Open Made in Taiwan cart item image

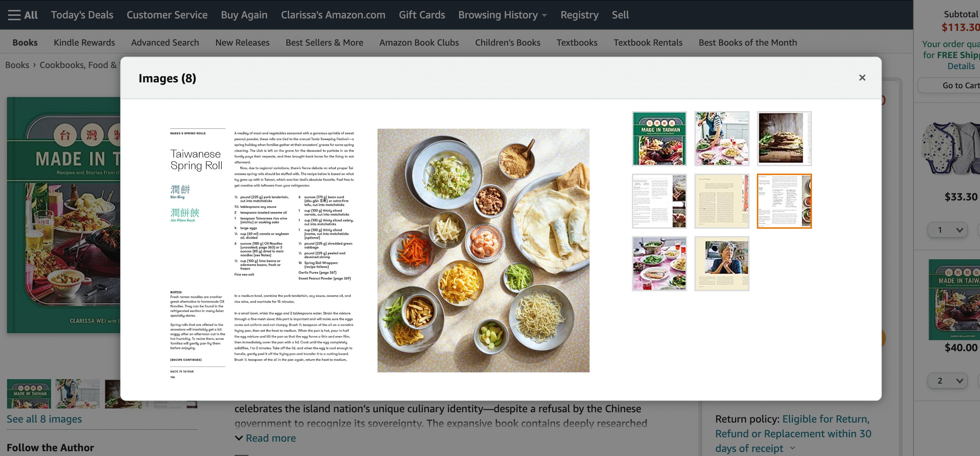(954, 300)
